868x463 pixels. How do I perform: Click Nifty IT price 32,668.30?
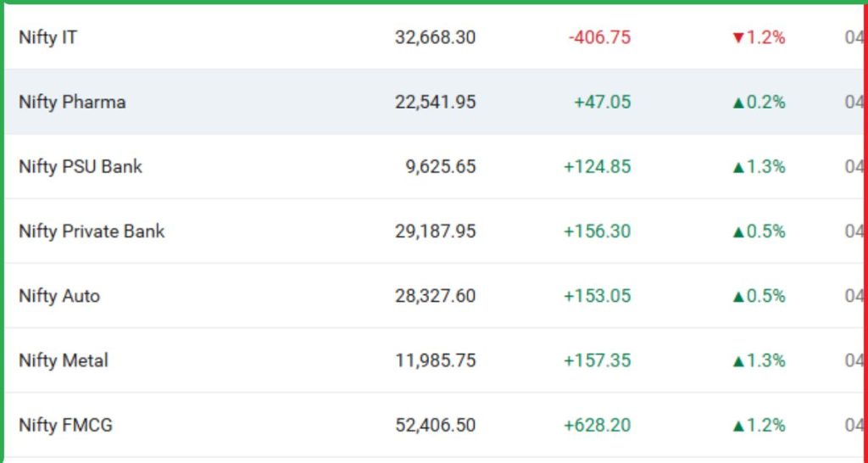435,37
